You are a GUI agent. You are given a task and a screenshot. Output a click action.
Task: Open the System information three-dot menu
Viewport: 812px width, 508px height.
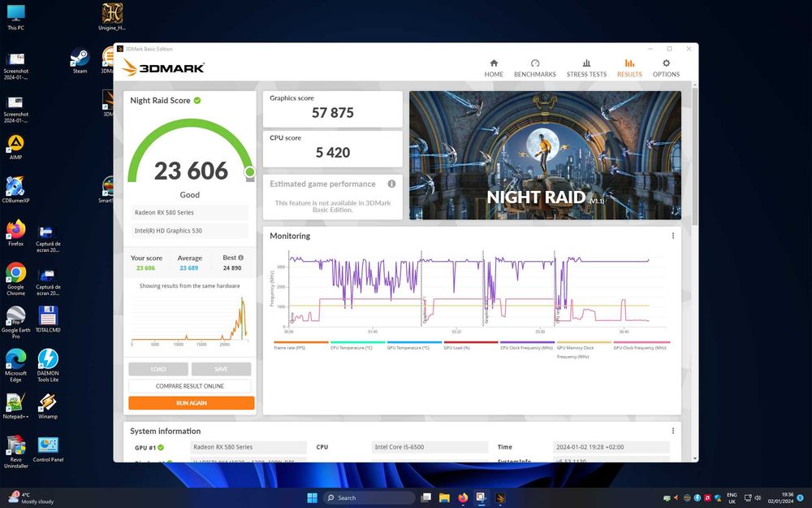point(672,431)
